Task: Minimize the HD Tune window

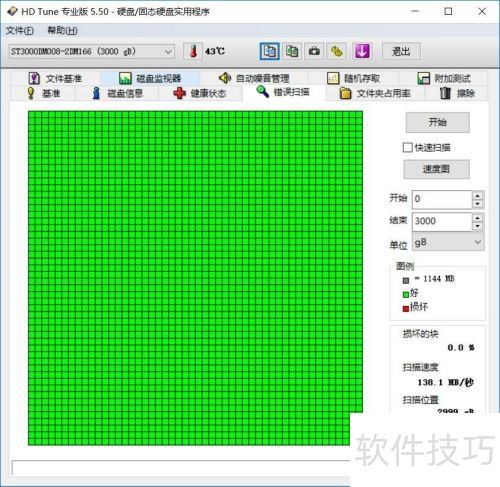Action: pyautogui.click(x=415, y=11)
